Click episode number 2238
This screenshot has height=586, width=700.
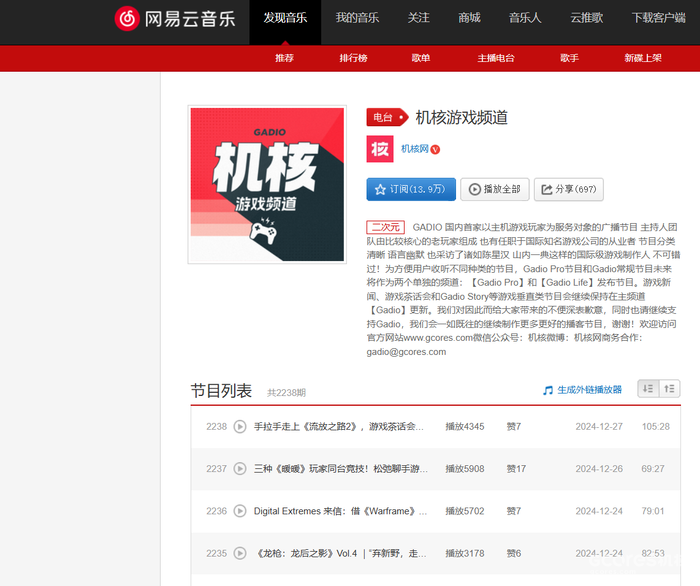point(217,427)
